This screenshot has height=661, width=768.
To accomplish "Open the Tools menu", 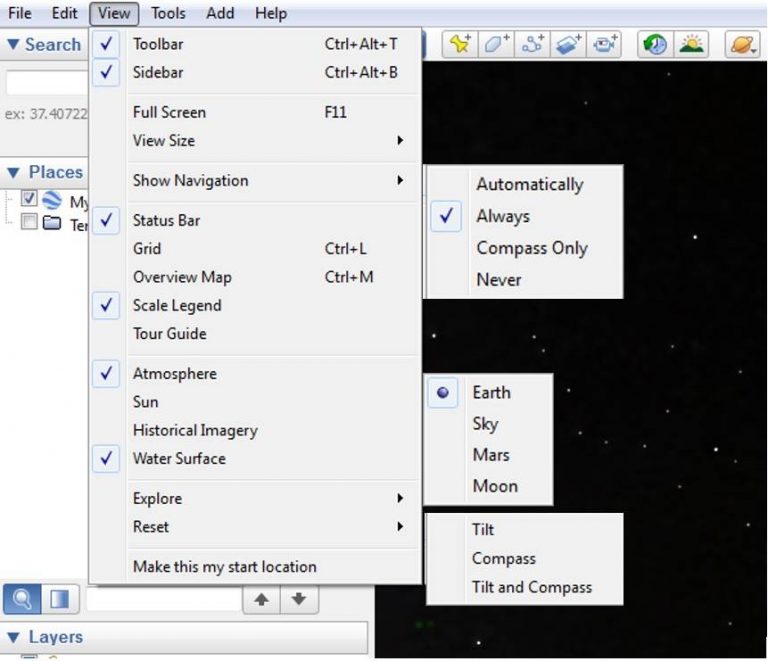I will point(168,13).
